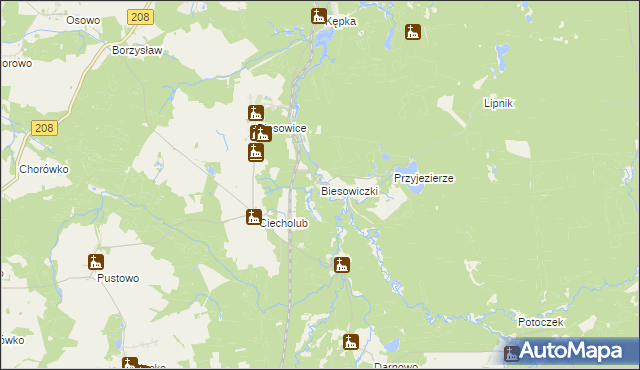Image resolution: width=640 pixels, height=370 pixels.
Task: Open the church marker just above the Biesowice label
Action: pos(256,113)
